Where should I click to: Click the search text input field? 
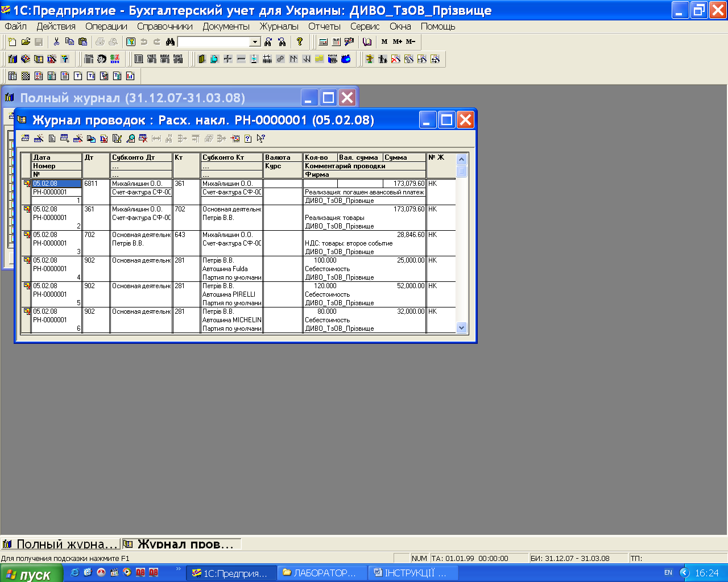(214, 42)
